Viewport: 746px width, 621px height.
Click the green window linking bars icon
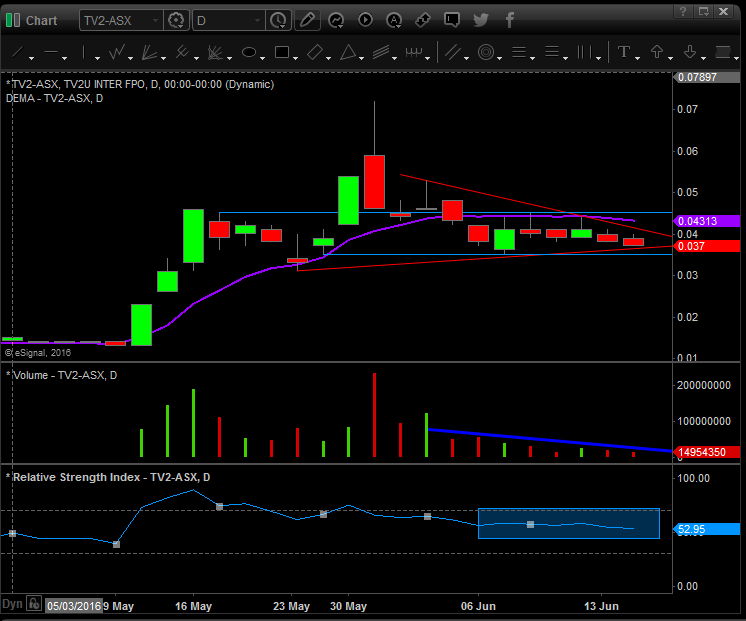pos(13,20)
